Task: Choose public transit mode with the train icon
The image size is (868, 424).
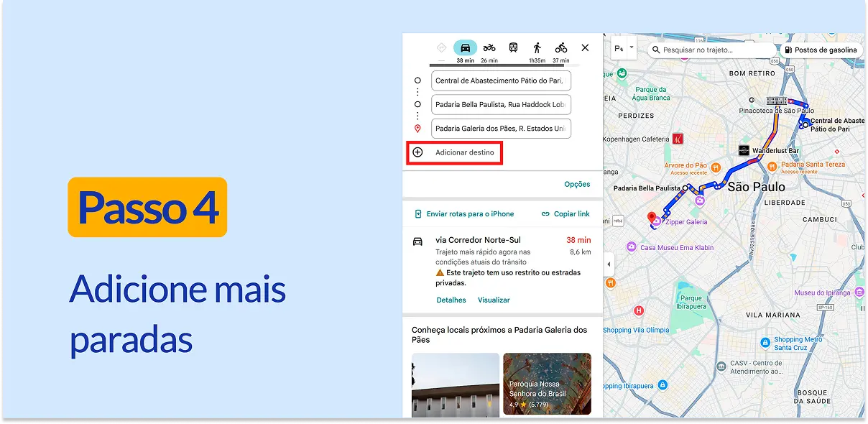Action: (x=514, y=47)
